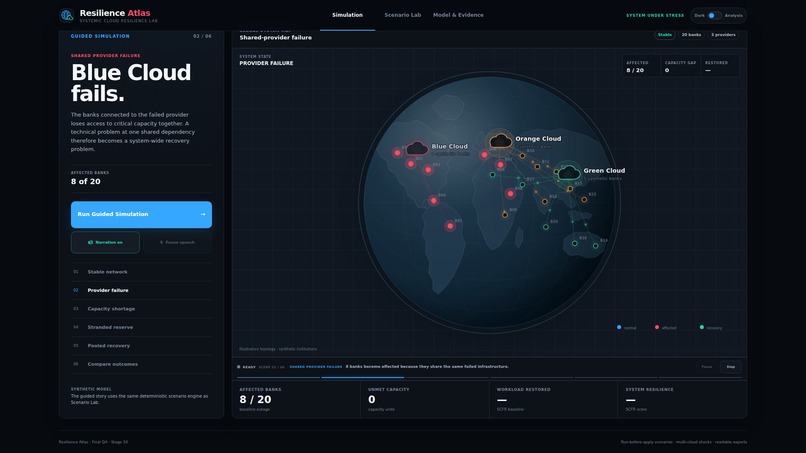
Task: Open the Scenario Lab tab
Action: pyautogui.click(x=402, y=15)
